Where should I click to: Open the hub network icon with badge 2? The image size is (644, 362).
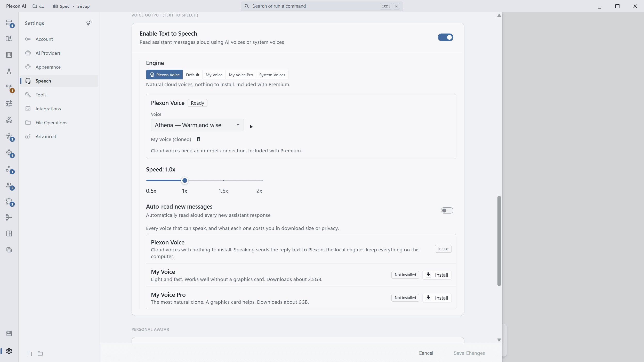coord(9,136)
